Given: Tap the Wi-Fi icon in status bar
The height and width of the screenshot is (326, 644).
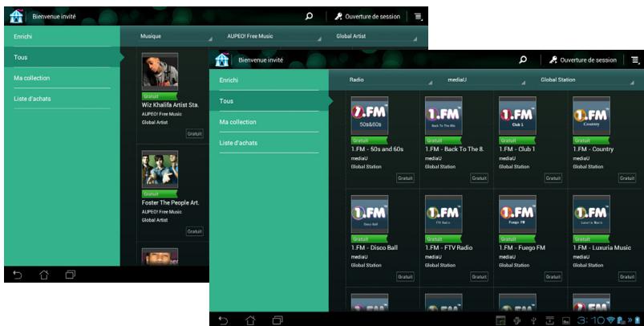Looking at the screenshot, I should tap(611, 320).
